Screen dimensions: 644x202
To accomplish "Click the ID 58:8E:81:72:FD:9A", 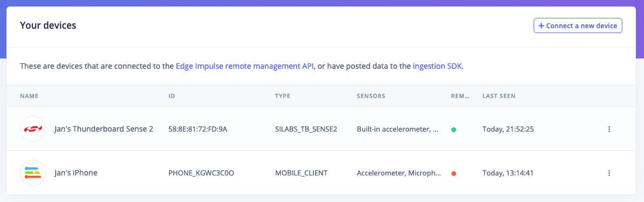I will tap(198, 129).
